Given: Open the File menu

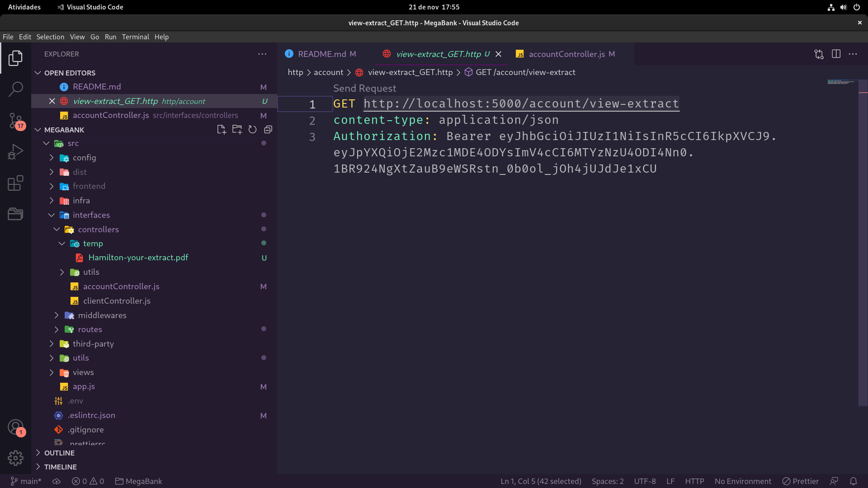Looking at the screenshot, I should click(x=8, y=37).
